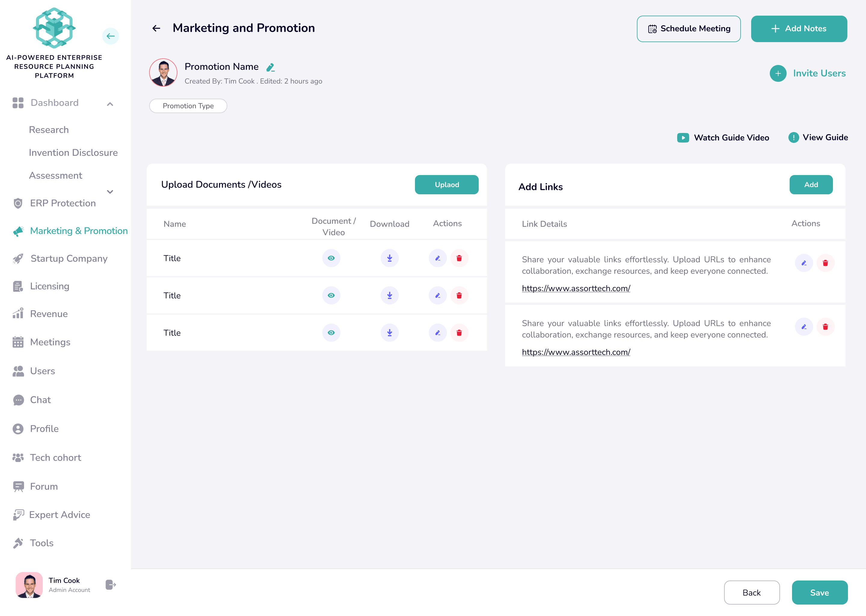Open first assorttech.com link
This screenshot has height=616, width=866.
[576, 288]
